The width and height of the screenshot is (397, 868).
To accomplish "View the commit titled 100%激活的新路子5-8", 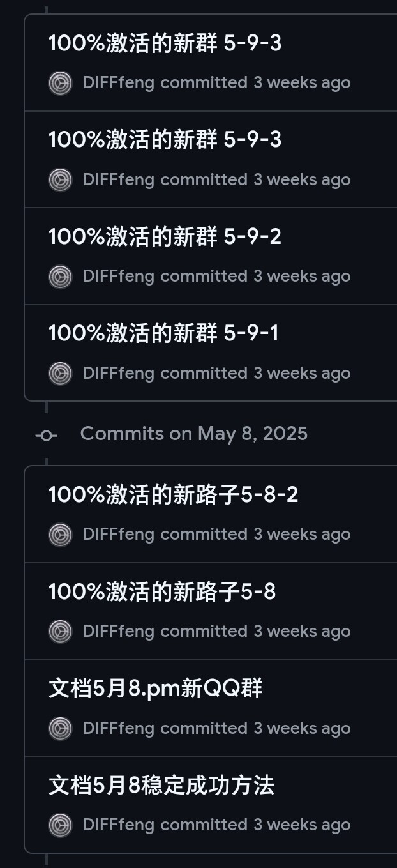I will (162, 591).
